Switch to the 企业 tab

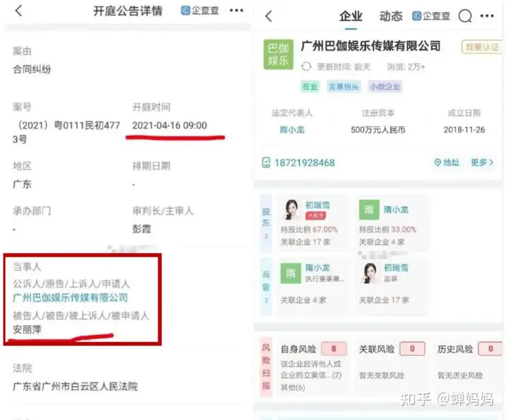[x=351, y=16]
